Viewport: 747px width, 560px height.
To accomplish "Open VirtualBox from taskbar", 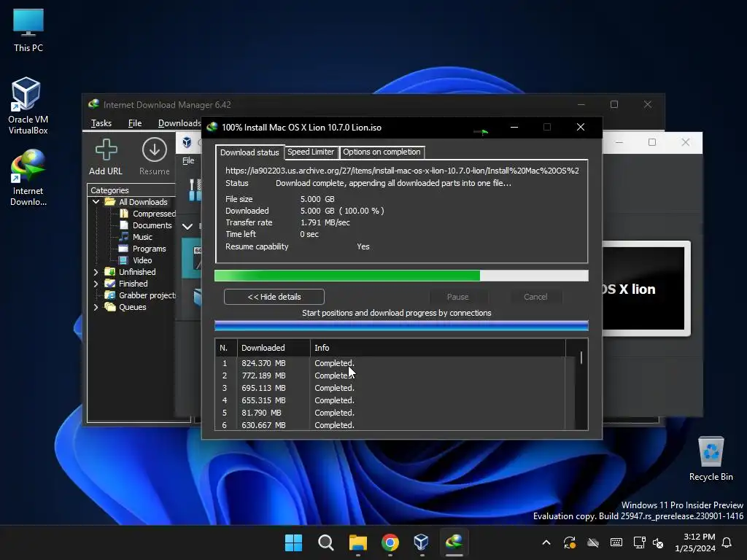I will point(422,542).
